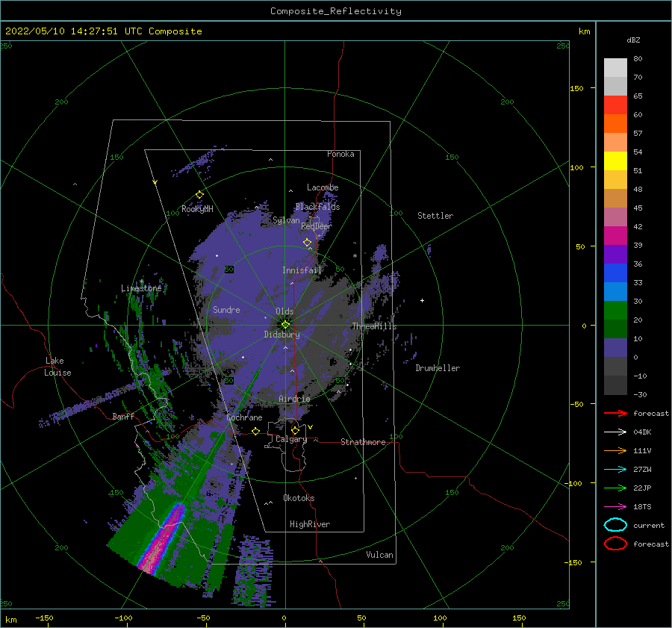The image size is (672, 628).
Task: Click the Drumheller town label
Action: pos(438,368)
